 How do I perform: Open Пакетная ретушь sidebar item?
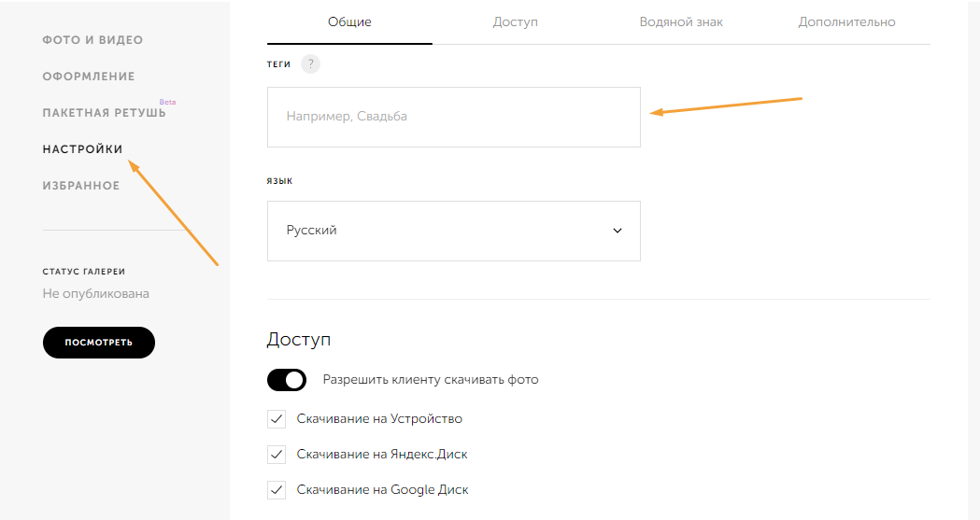click(105, 113)
